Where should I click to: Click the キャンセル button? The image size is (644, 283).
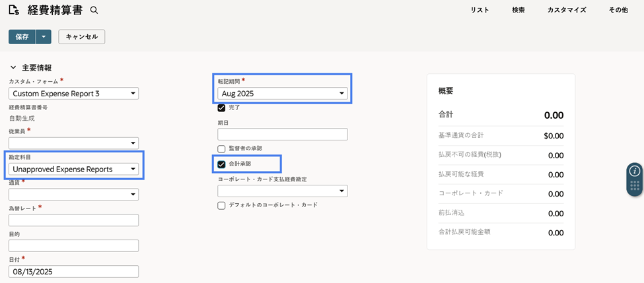pos(82,37)
